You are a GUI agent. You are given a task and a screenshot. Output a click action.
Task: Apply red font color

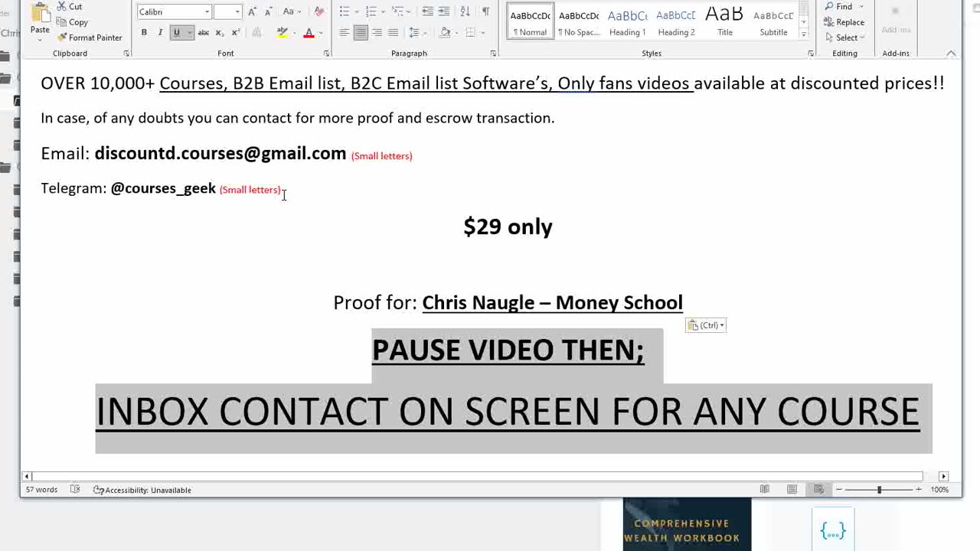tap(309, 33)
